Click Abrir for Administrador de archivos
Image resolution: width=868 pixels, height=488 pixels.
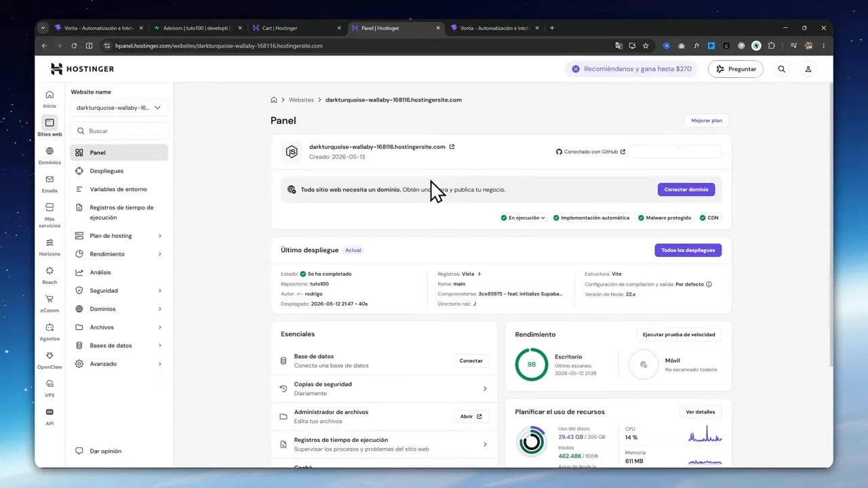[x=471, y=416]
